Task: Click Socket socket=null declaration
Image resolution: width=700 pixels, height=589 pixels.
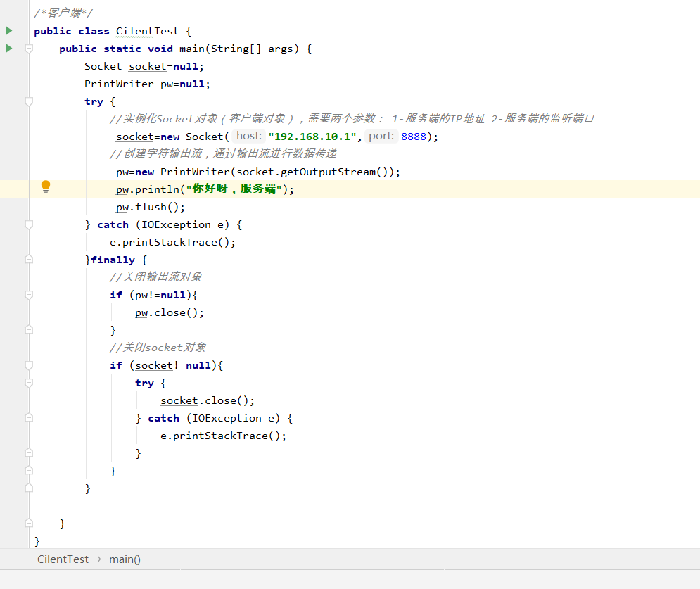Action: 144,67
